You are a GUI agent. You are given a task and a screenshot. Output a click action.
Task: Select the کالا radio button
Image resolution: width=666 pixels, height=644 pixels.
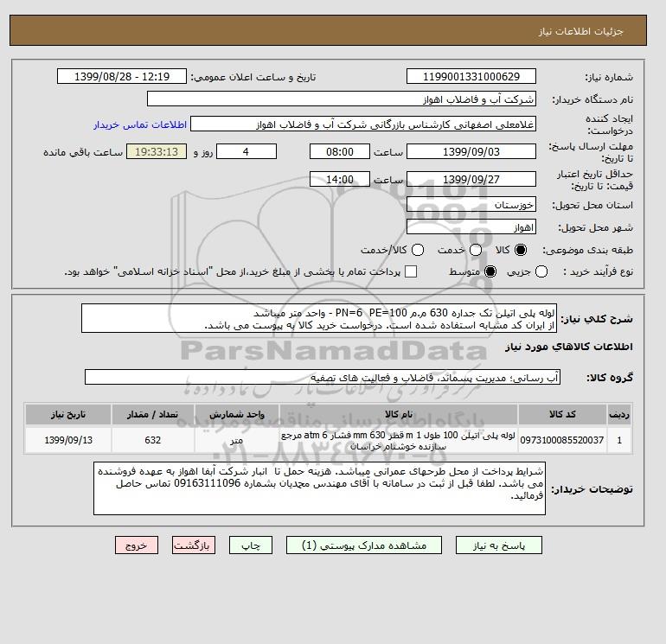[521, 250]
